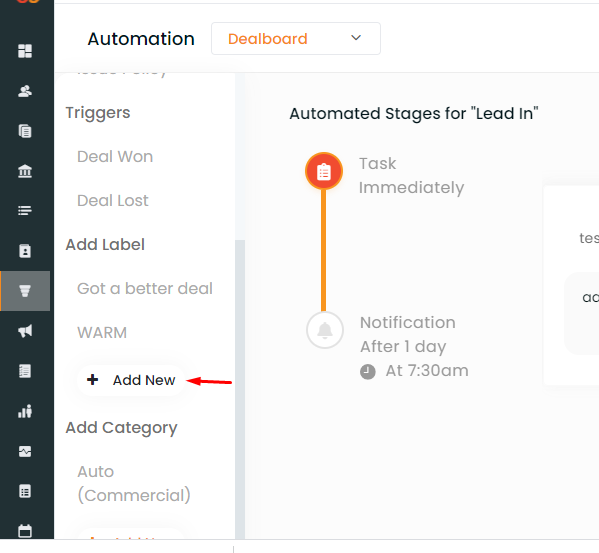The image size is (599, 553).
Task: Choose the Got a better deal label
Action: (x=145, y=288)
